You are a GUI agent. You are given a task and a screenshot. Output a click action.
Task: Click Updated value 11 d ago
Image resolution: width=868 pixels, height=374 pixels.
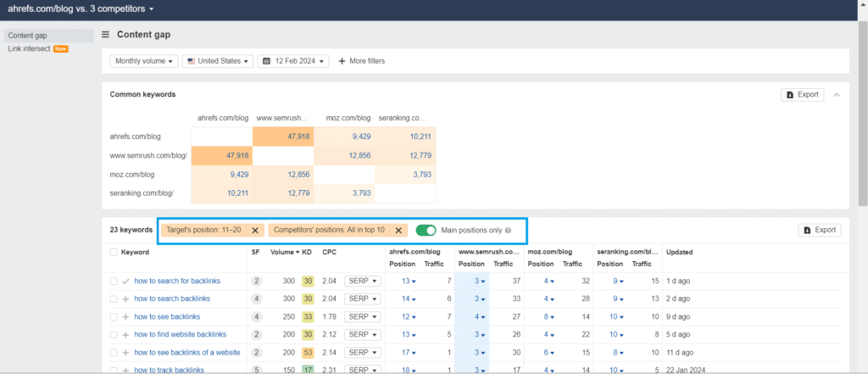pos(680,353)
